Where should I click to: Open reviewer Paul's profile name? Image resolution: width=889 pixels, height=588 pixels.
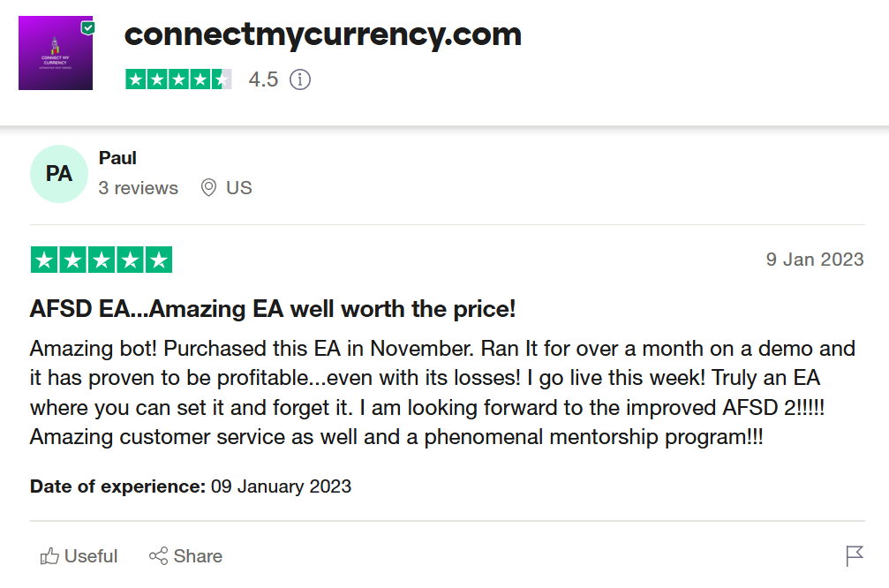click(x=117, y=158)
